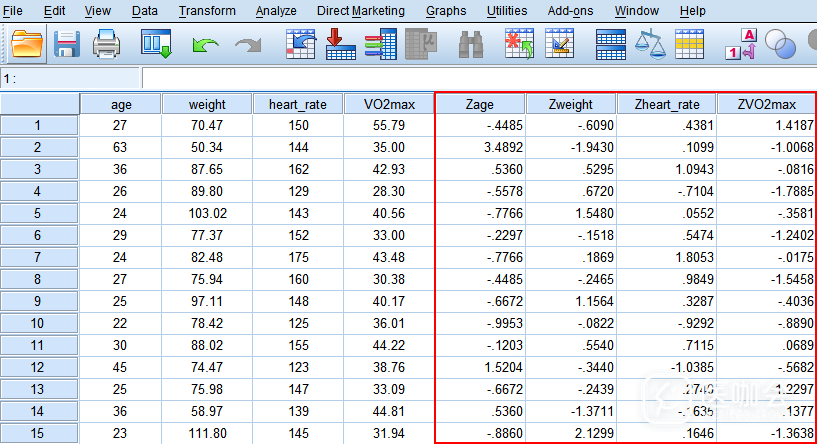
Task: Open the Transform menu
Action: [x=207, y=11]
